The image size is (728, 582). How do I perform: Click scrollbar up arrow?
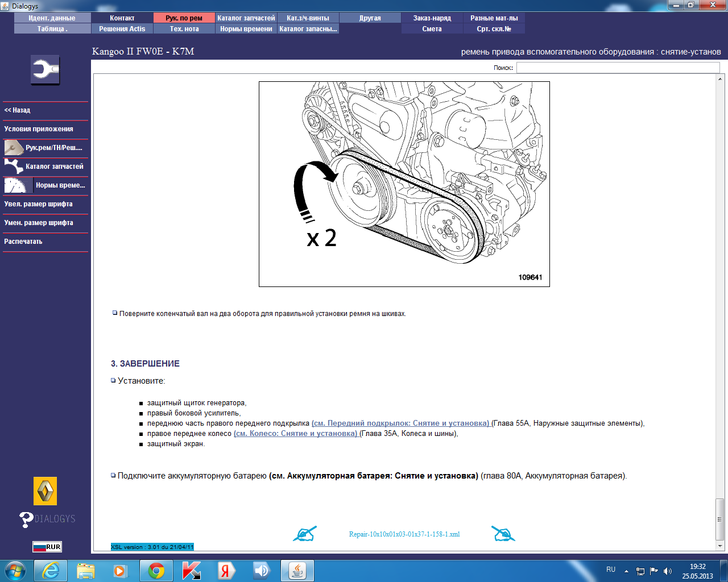720,80
